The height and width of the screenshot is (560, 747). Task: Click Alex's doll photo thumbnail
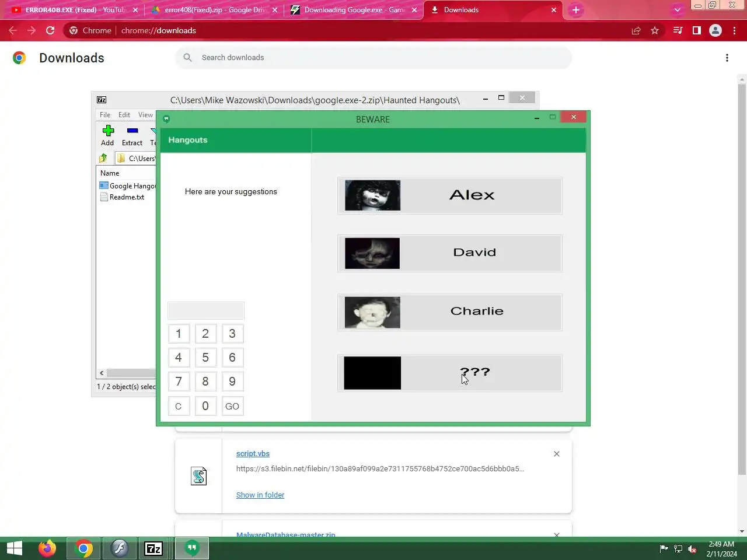[x=372, y=195]
